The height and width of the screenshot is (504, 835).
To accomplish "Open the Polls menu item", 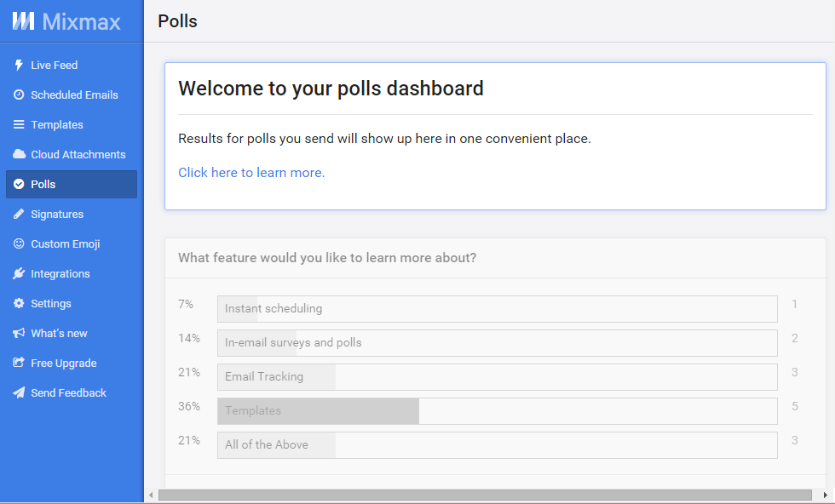I will [x=72, y=184].
